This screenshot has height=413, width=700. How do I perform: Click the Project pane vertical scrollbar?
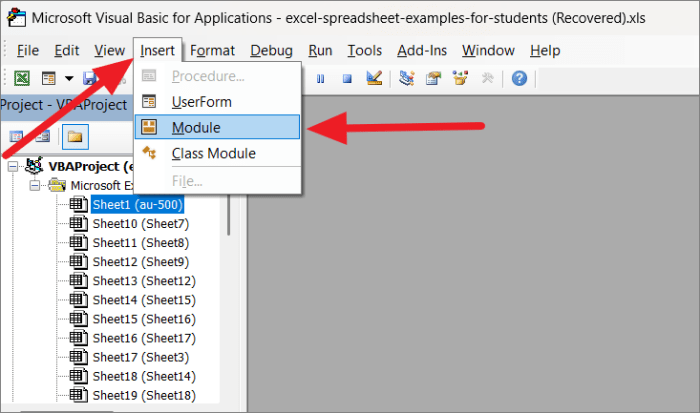tap(228, 214)
